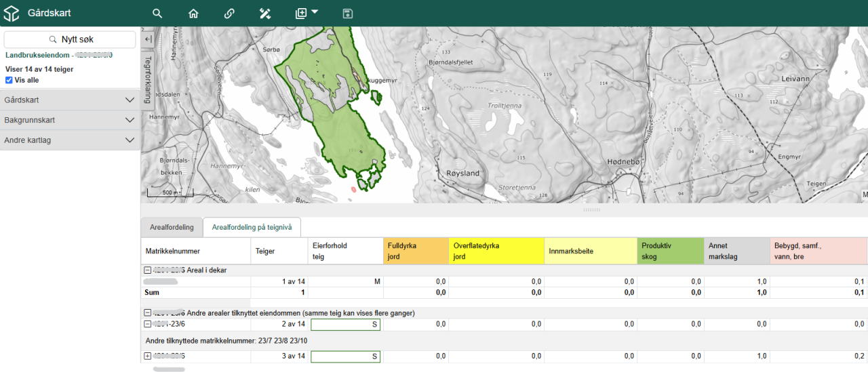
Task: Go to home view via house icon
Action: 193,14
